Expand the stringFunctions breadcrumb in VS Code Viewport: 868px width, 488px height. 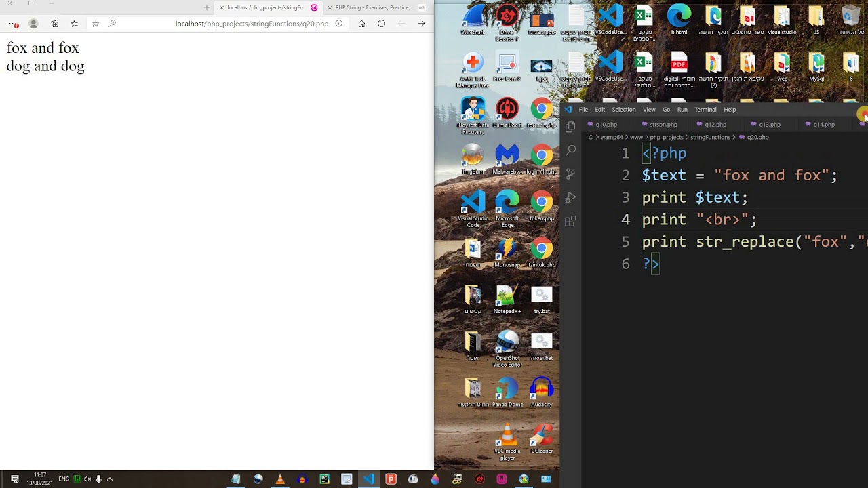710,138
